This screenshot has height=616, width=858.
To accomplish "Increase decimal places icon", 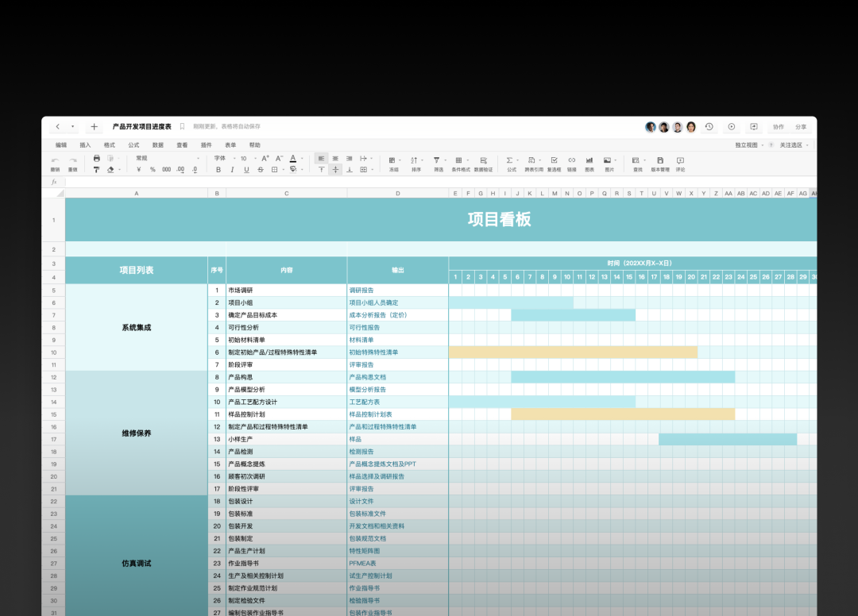I will click(x=180, y=170).
